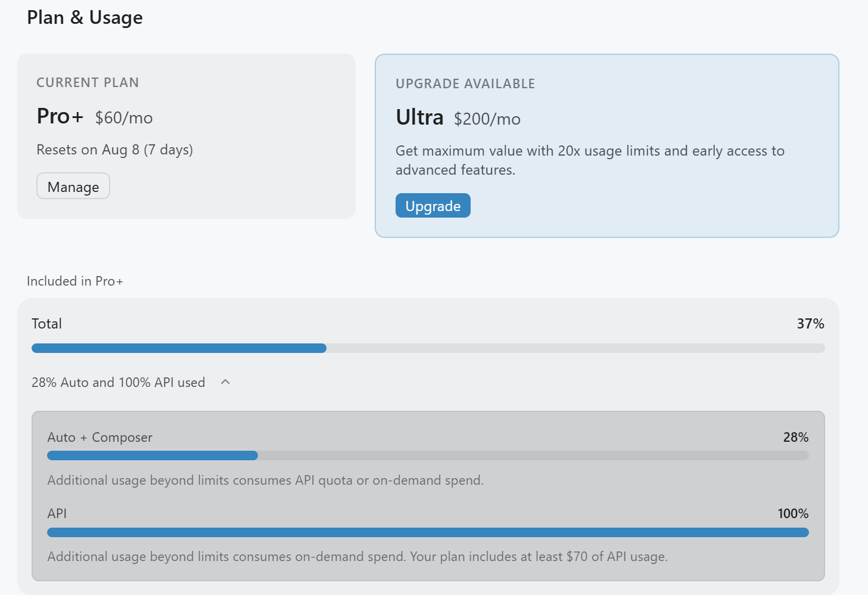Select the Pro+ plan name
The width and height of the screenshot is (868, 595).
point(60,116)
